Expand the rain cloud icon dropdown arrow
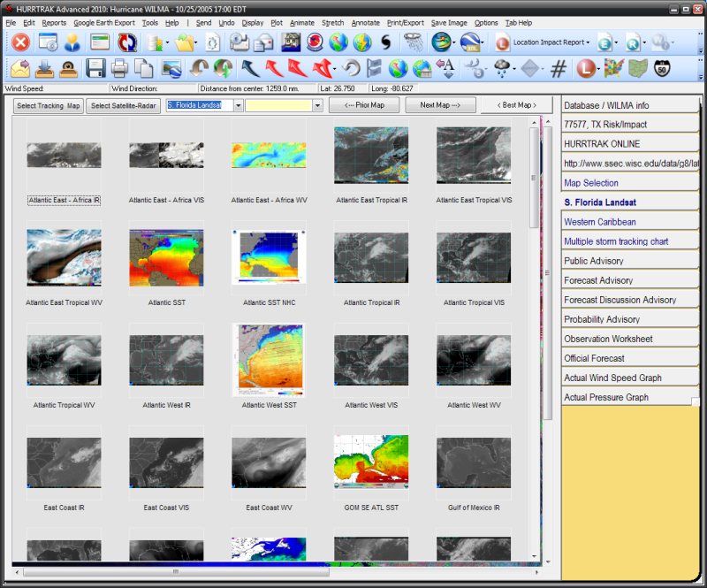The image size is (707, 588). click(514, 69)
